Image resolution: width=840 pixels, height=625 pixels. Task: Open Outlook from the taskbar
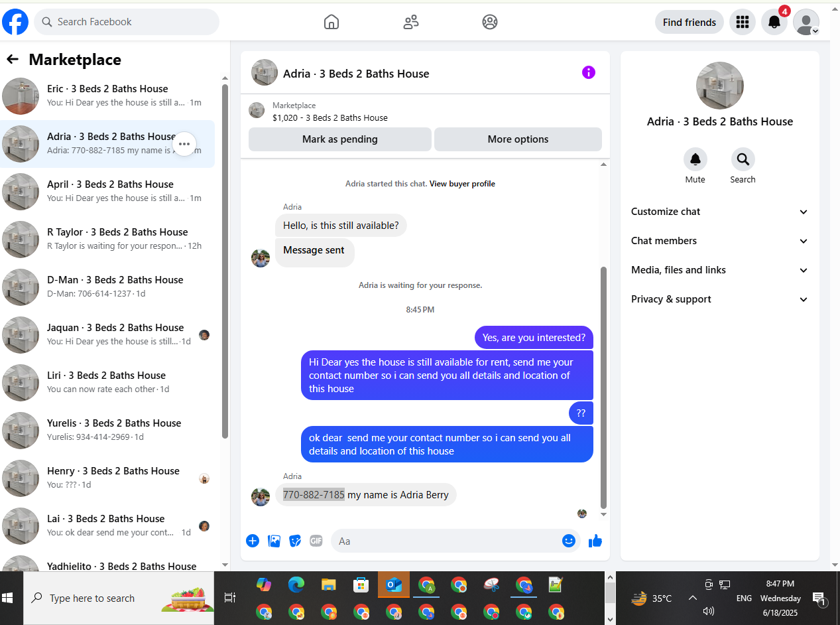[394, 585]
